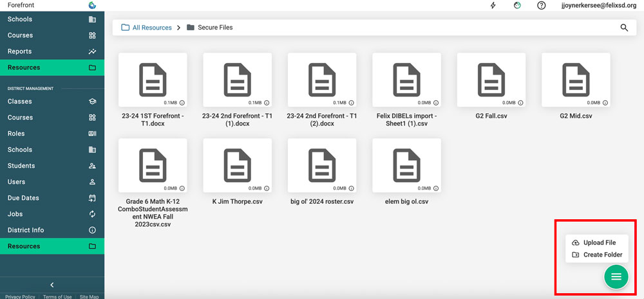Click the search magnifier icon
This screenshot has height=299, width=644.
point(623,28)
